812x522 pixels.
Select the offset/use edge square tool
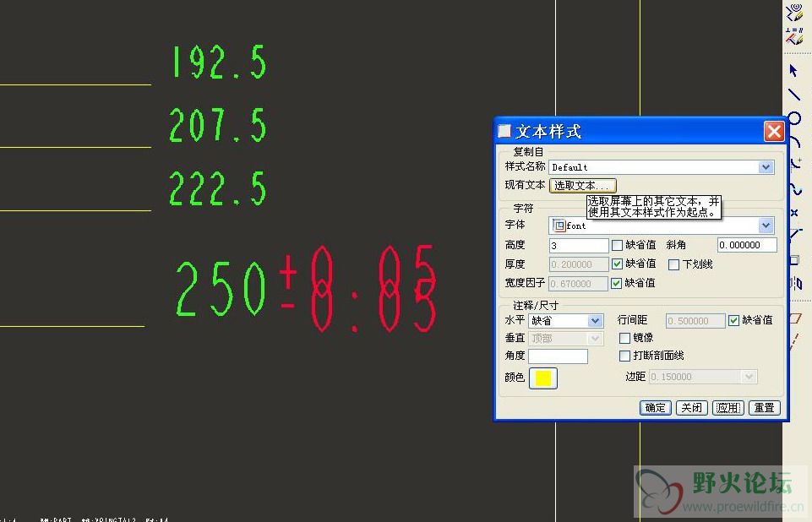(x=795, y=260)
